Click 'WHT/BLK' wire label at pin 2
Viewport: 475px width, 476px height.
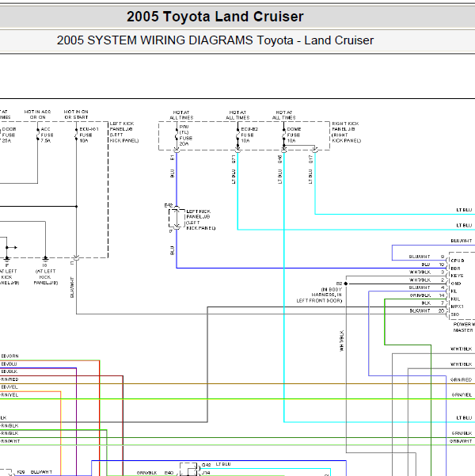[420, 280]
